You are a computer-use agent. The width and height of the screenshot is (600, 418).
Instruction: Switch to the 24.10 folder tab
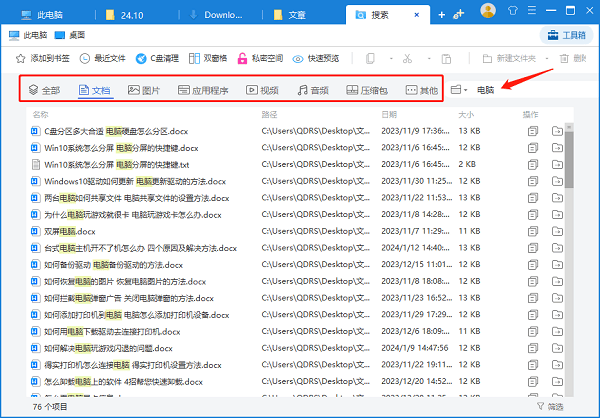[125, 15]
